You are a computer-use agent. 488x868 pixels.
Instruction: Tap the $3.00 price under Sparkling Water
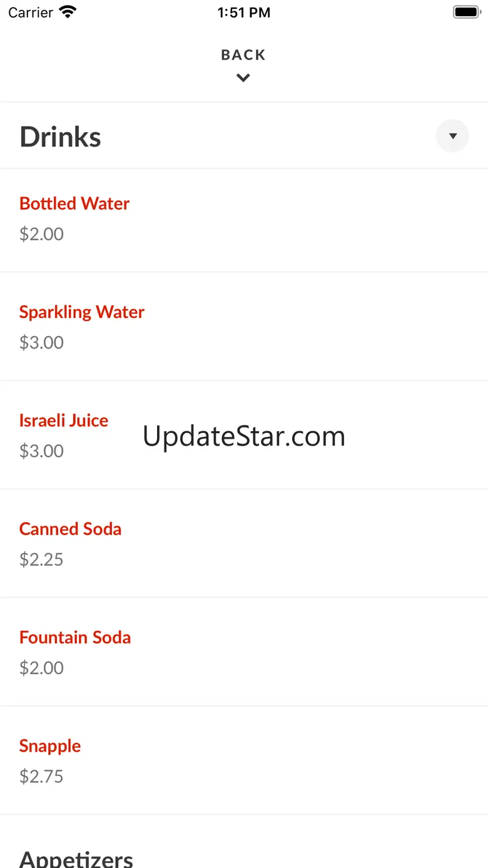click(41, 342)
